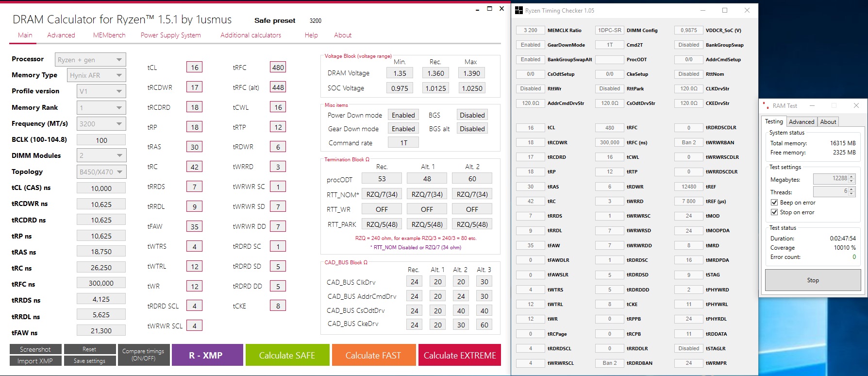Maximize the DRAM Calculator window
This screenshot has height=376, width=868.
(x=489, y=9)
